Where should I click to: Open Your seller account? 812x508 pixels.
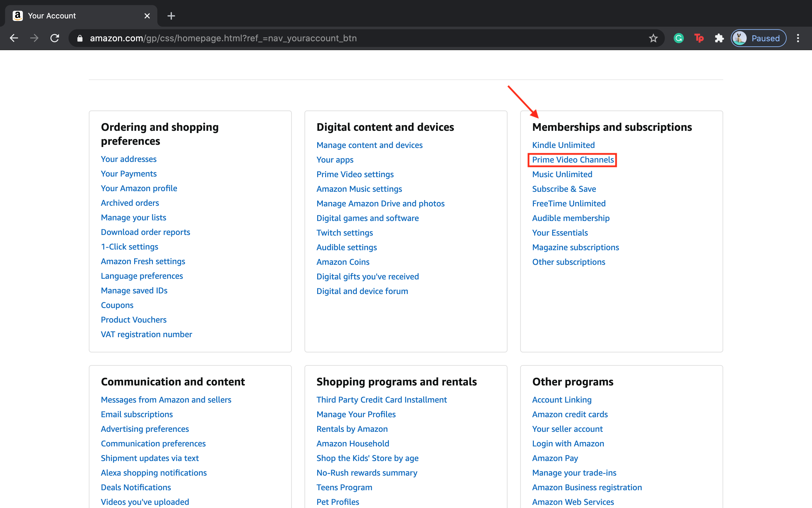pos(567,429)
